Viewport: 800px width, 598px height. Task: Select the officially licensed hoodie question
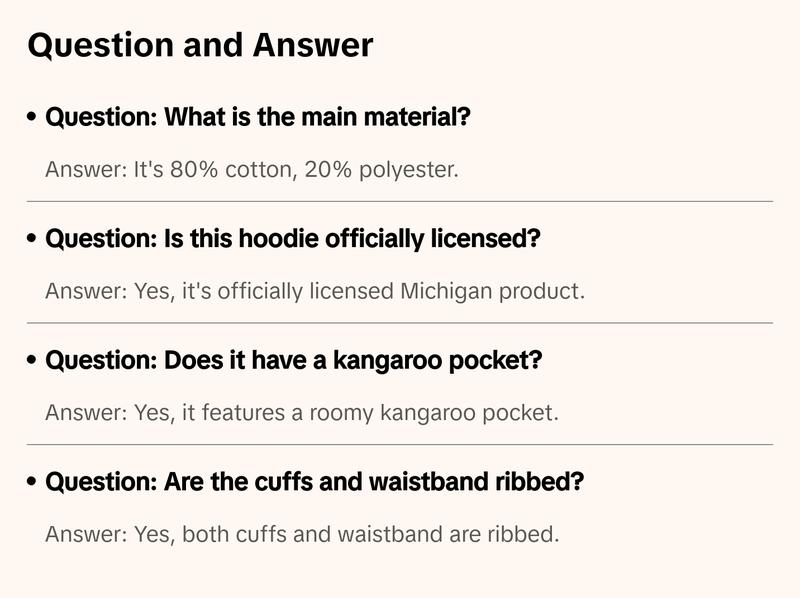293,240
